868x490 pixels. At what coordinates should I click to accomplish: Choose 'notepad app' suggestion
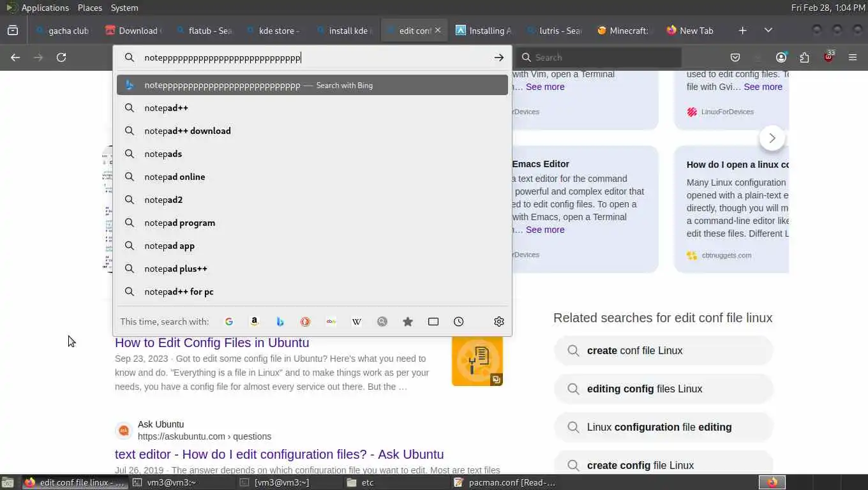312,246
